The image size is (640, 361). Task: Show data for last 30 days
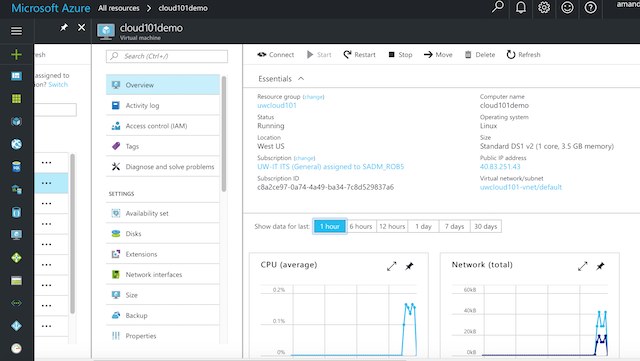pyautogui.click(x=485, y=226)
